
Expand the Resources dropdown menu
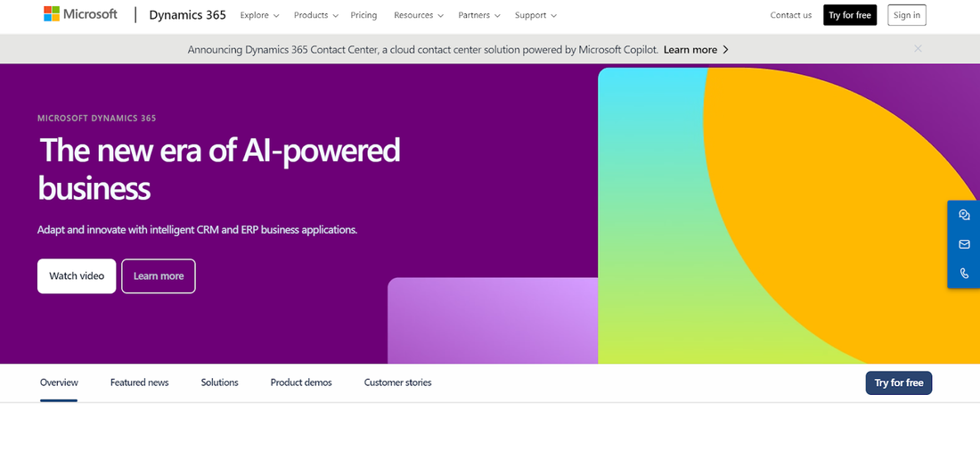click(419, 15)
